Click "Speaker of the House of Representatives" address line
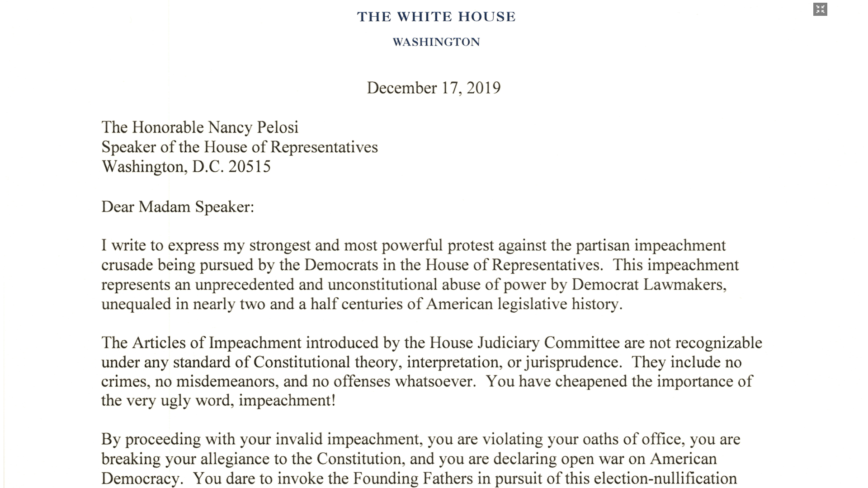Image resolution: width=868 pixels, height=488 pixels. click(x=240, y=147)
